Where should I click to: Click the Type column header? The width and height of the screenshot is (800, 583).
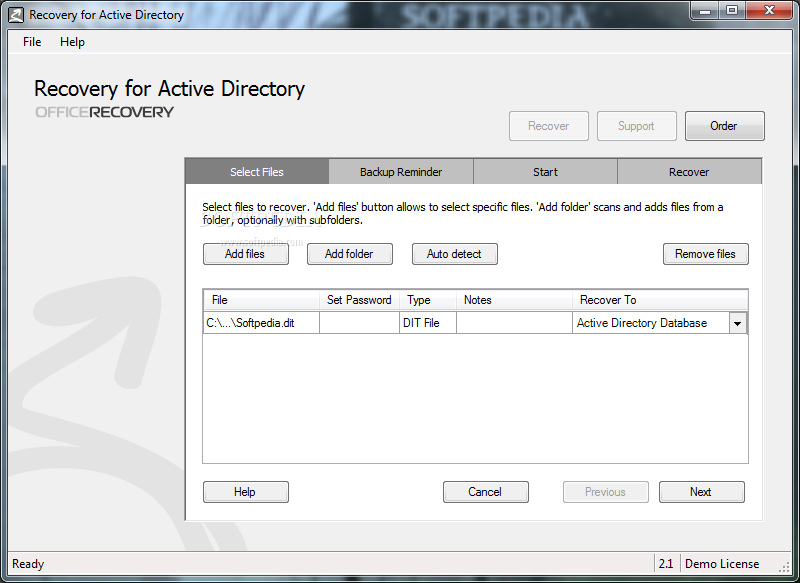pyautogui.click(x=428, y=300)
